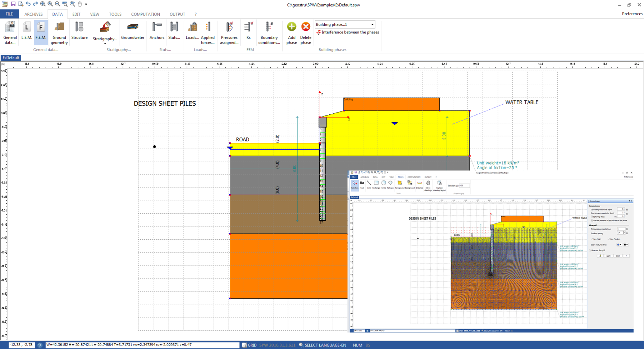Image resolution: width=644 pixels, height=349 pixels.
Task: Add a new building phase
Action: click(x=291, y=32)
